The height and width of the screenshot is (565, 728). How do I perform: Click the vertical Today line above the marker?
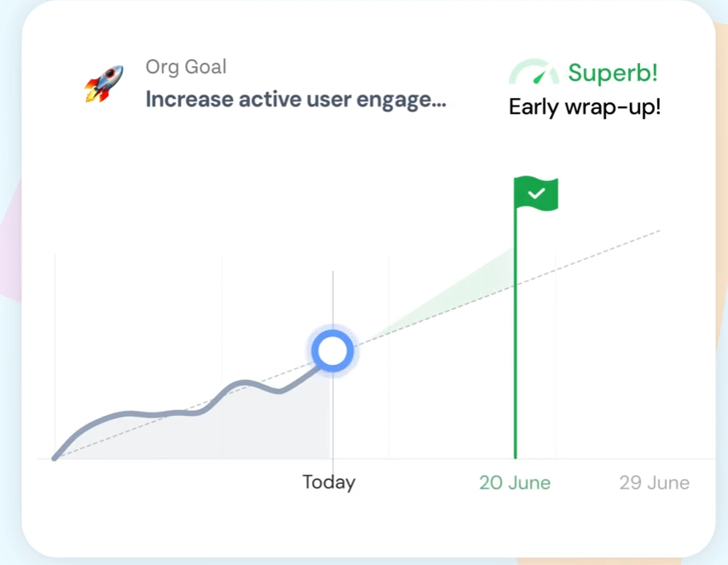(333, 298)
